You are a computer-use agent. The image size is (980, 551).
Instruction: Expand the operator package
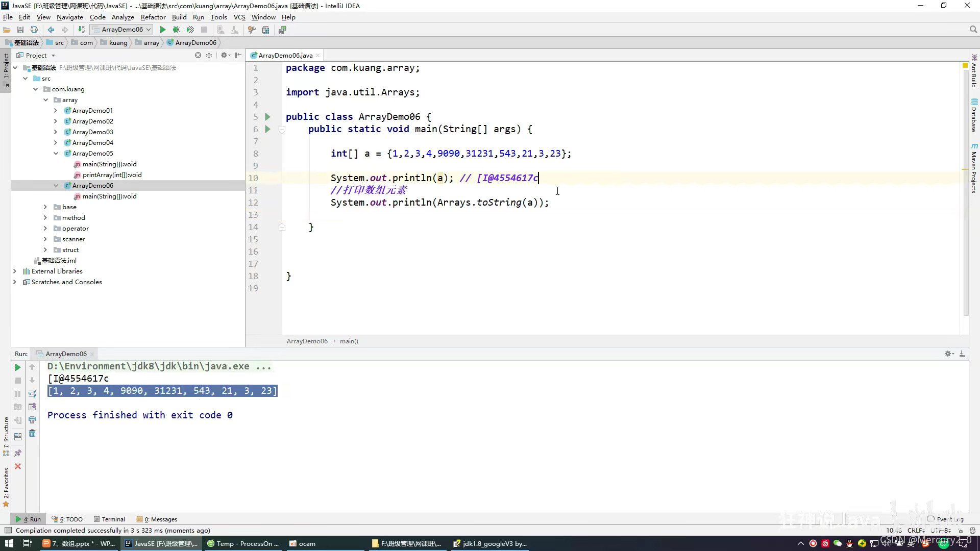[x=45, y=229]
